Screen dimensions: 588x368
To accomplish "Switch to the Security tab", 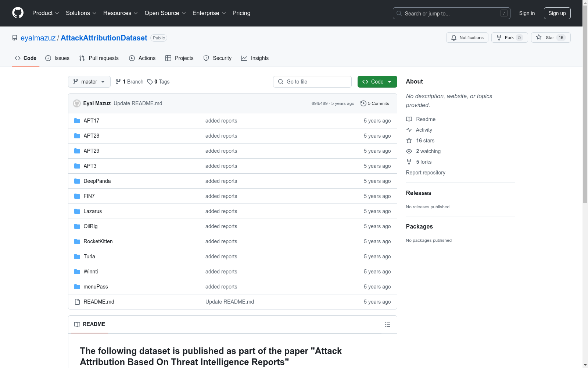I will pos(218,58).
